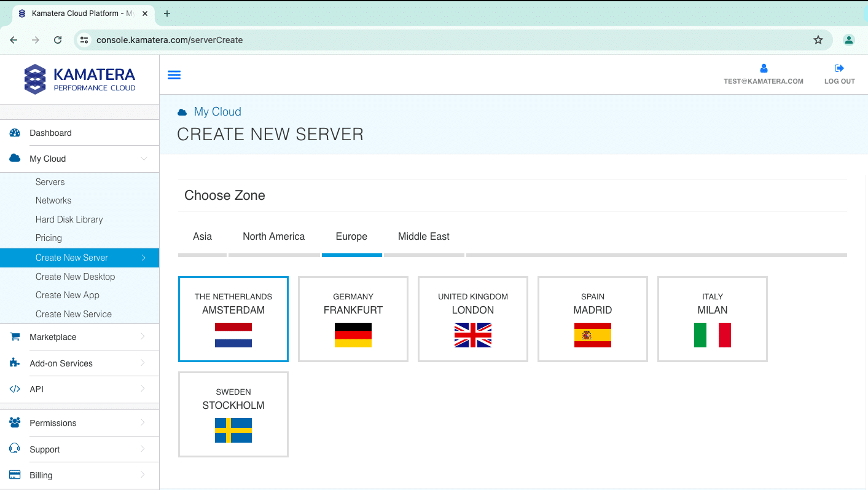
Task: Click the Billing credit card icon
Action: click(14, 475)
